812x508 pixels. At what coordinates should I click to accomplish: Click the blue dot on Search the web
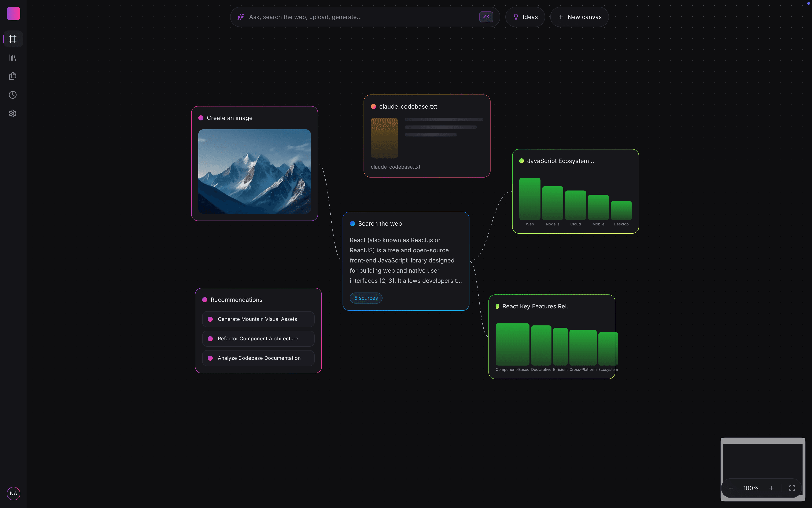pyautogui.click(x=352, y=224)
